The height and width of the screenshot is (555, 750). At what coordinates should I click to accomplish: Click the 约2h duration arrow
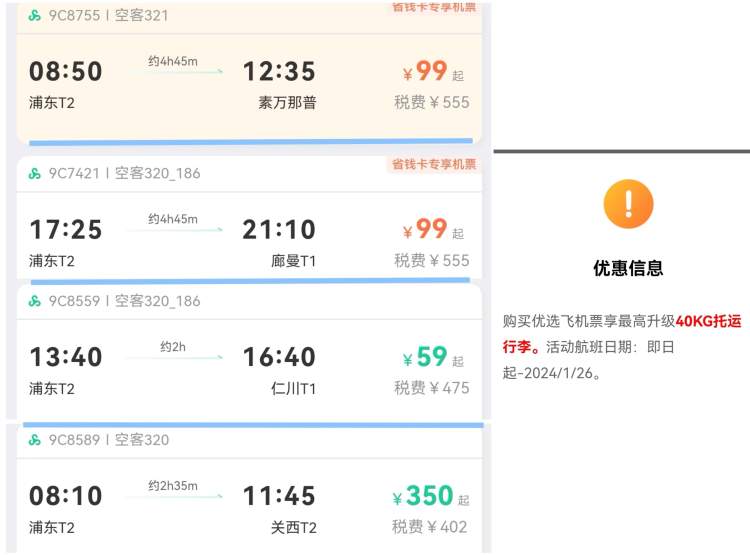[173, 353]
